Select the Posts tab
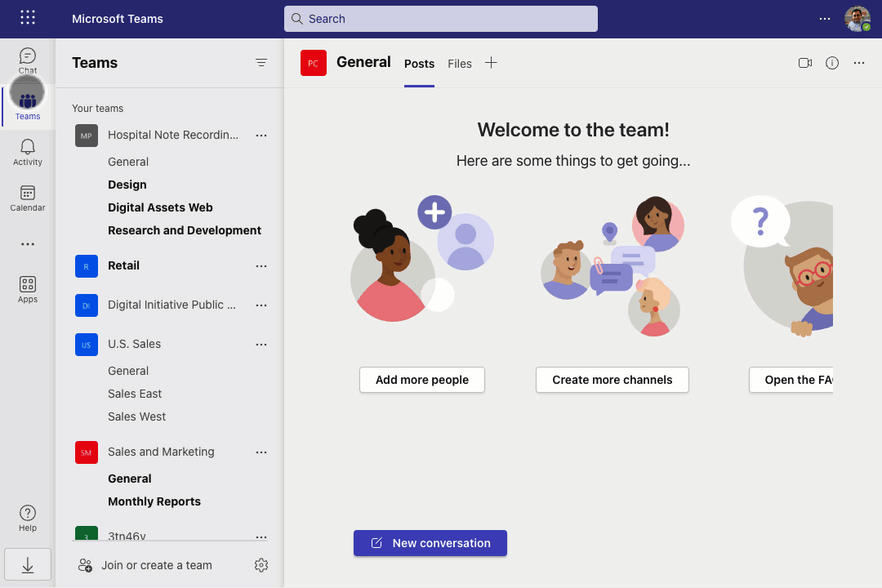This screenshot has height=588, width=882. (x=419, y=64)
